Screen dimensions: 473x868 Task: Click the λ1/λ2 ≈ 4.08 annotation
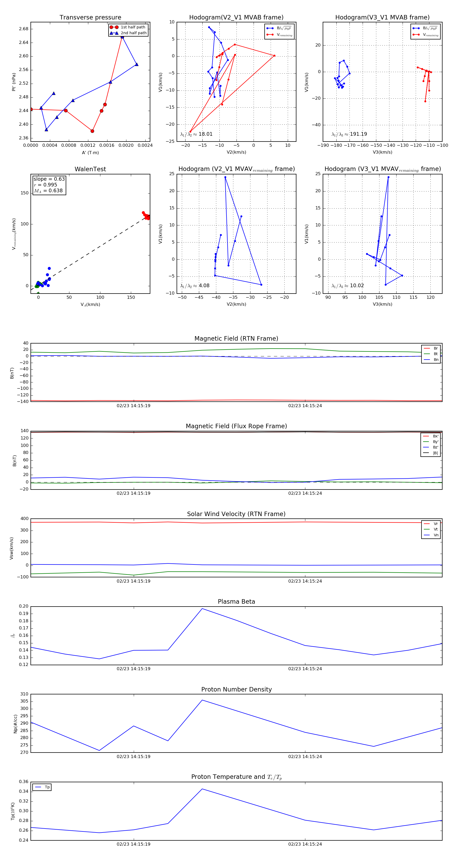click(194, 286)
